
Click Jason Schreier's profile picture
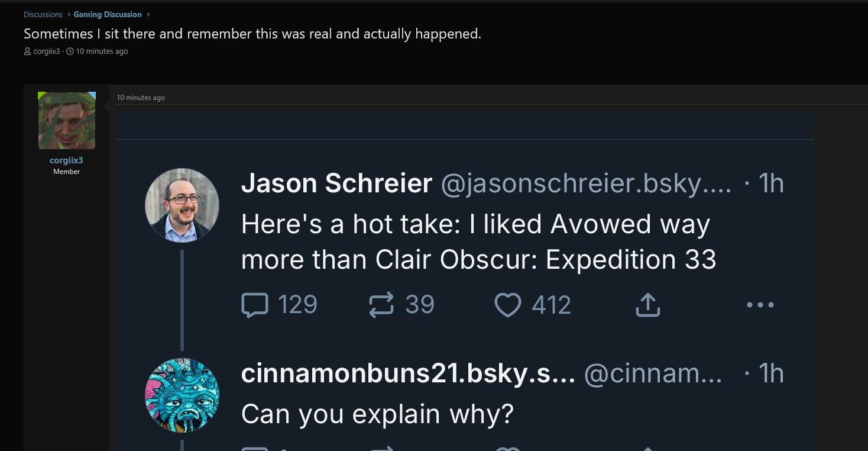click(x=182, y=205)
